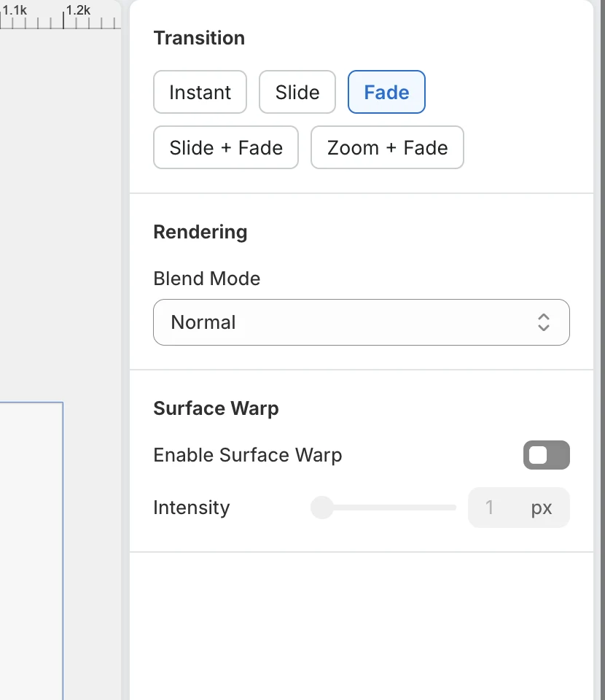Choose the Zoom + Fade transition
605x700 pixels.
pos(387,147)
